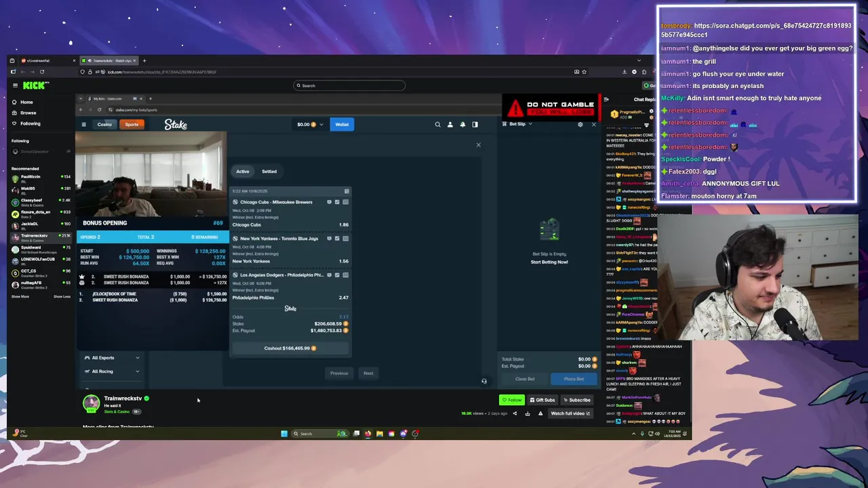Screen dimensions: 868x488
Task: Open sora.chatgpt.com link in chat overlay
Action: pos(756,30)
